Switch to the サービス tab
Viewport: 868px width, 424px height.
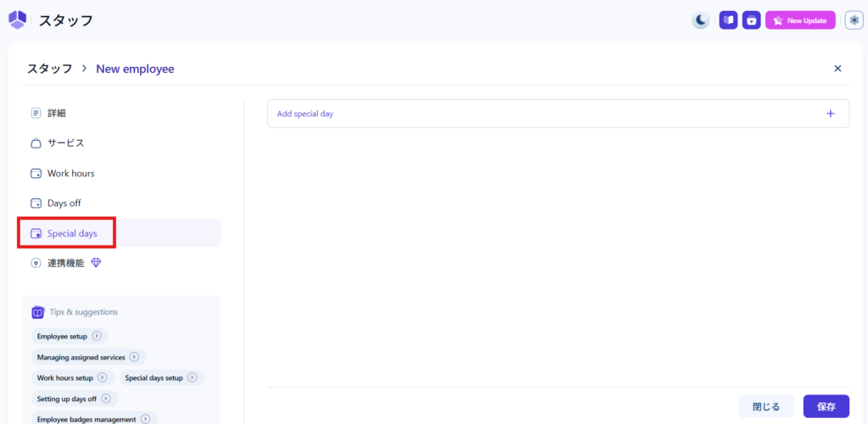click(65, 143)
